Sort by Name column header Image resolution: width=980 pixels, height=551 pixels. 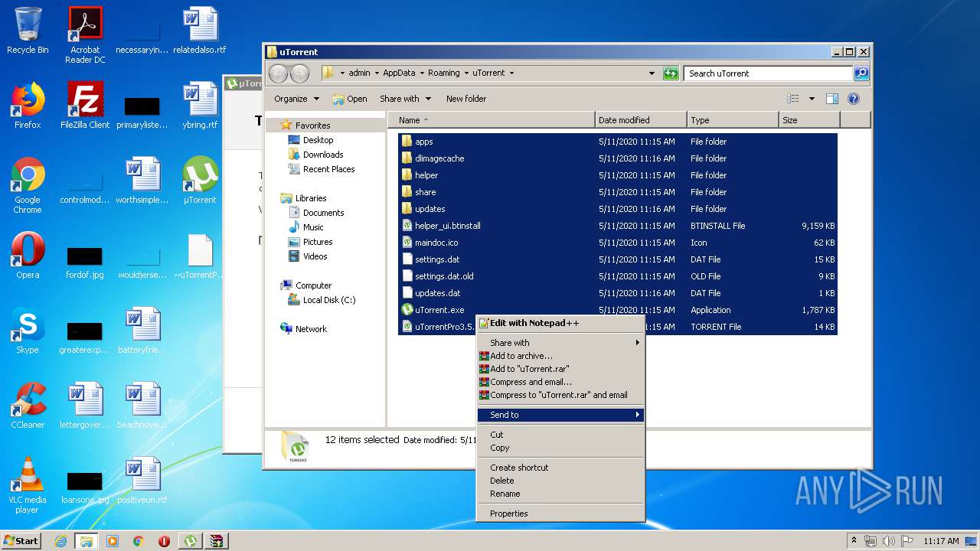(491, 120)
